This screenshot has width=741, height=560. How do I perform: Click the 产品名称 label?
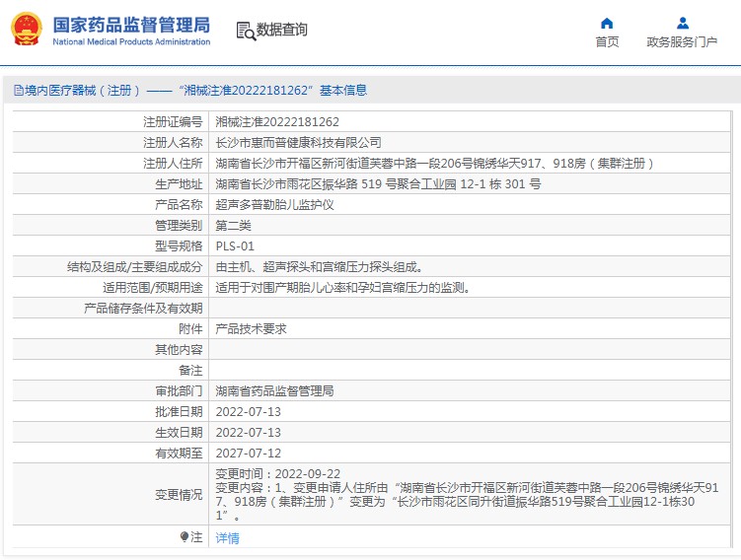pos(179,205)
